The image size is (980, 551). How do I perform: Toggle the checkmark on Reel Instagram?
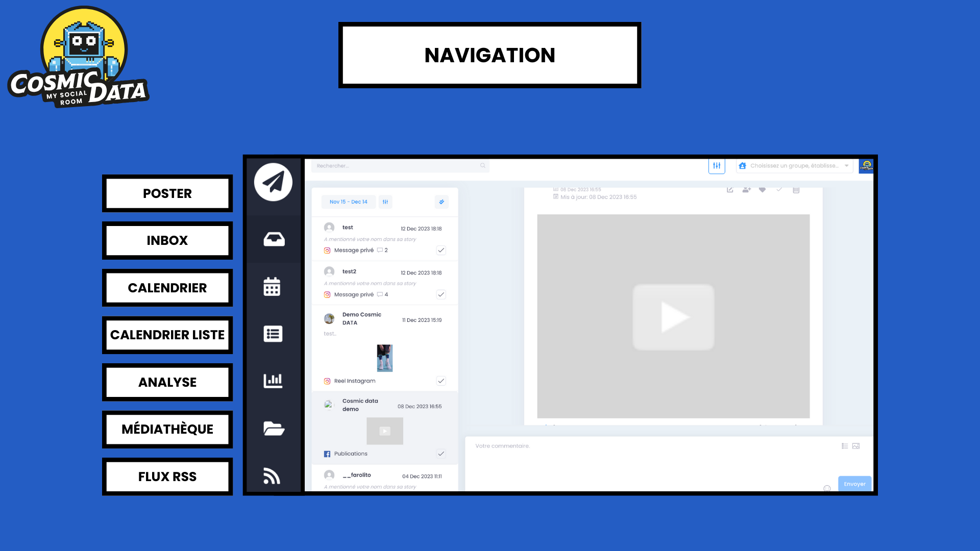click(441, 381)
